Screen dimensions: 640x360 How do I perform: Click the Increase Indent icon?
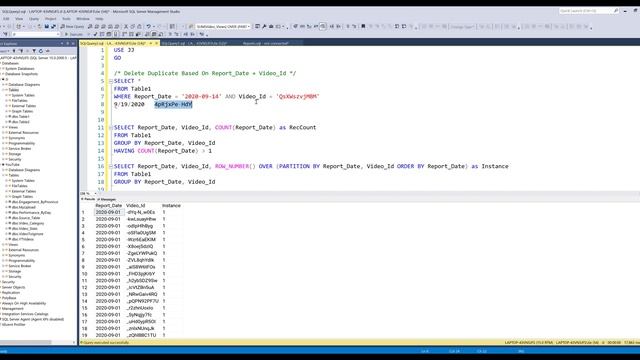click(x=192, y=34)
